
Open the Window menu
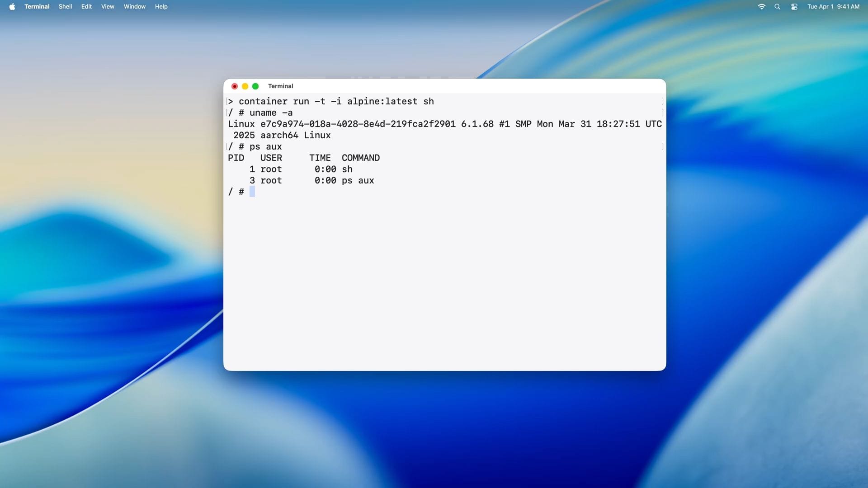coord(134,6)
